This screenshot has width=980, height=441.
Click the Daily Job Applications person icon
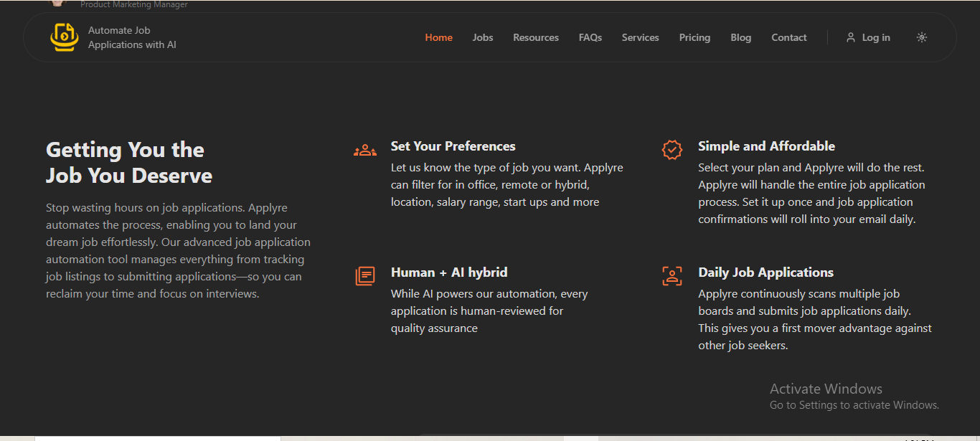(x=672, y=275)
